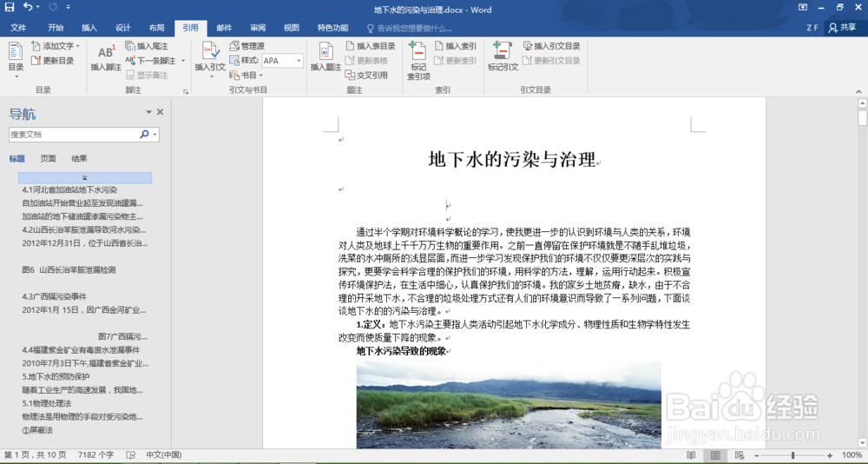Screen dimensions: 868x464
Task: Switch to Read Mode view icon
Action: (691, 455)
